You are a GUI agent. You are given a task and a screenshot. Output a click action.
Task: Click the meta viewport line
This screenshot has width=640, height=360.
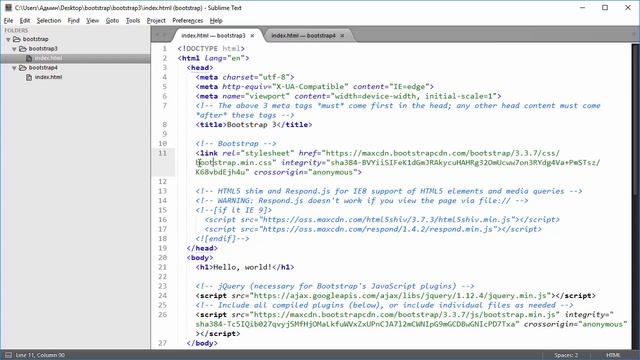pos(348,96)
